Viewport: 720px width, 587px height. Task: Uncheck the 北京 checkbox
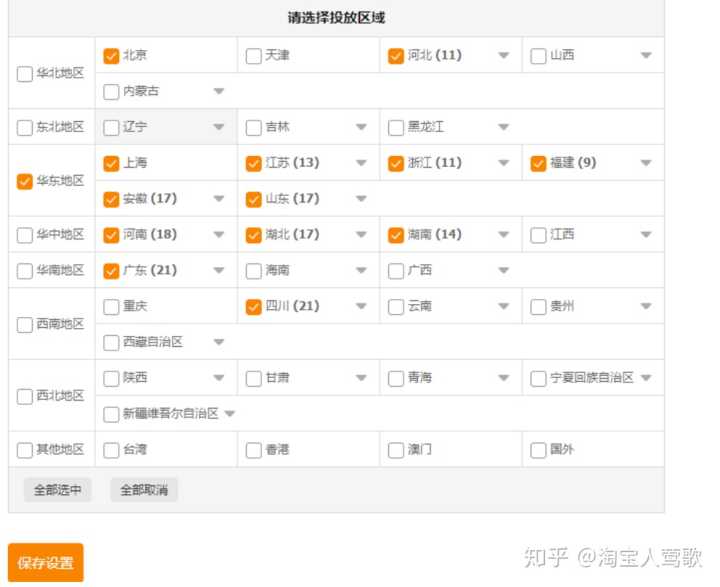(x=111, y=56)
